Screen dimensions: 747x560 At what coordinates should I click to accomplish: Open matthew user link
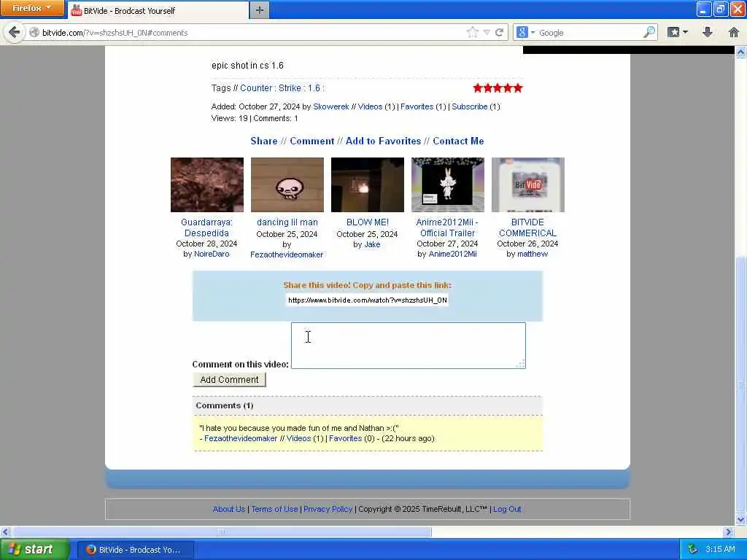tap(533, 254)
